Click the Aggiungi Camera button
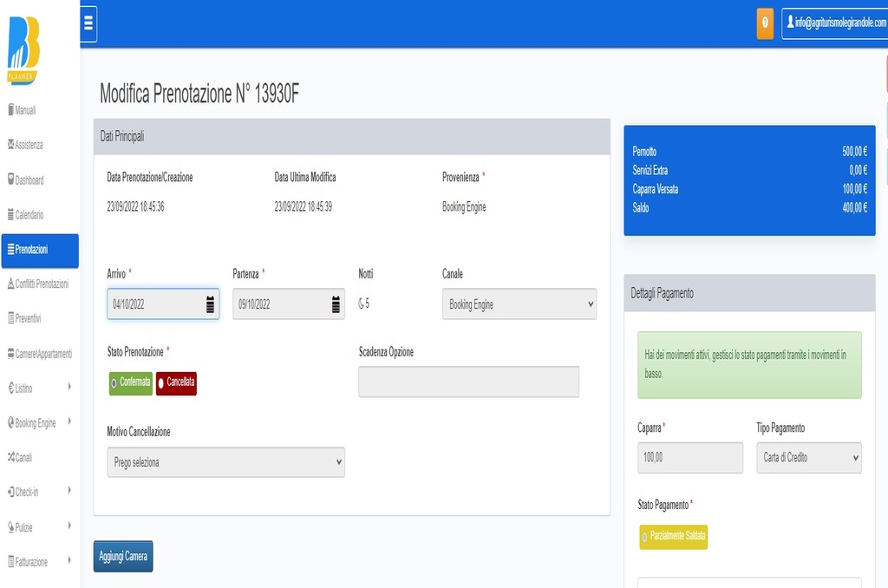The width and height of the screenshot is (888, 588). [123, 557]
